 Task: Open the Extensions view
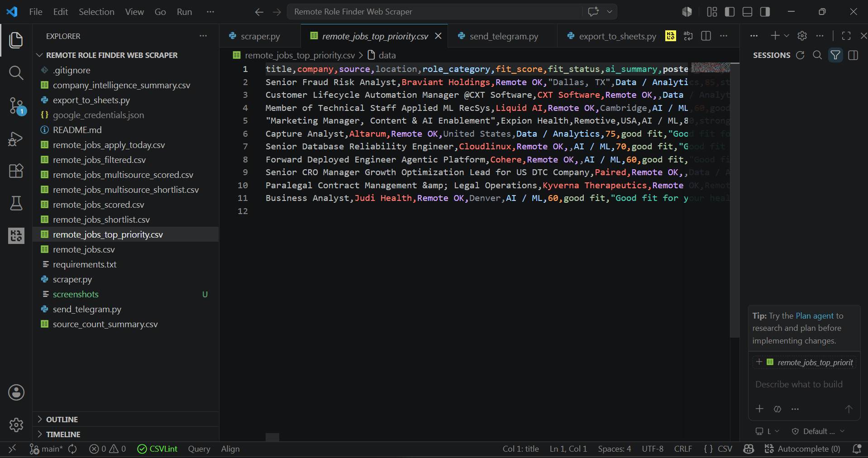(16, 171)
